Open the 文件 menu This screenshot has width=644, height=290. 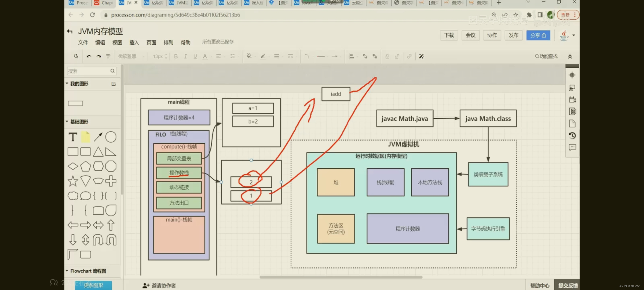point(83,42)
